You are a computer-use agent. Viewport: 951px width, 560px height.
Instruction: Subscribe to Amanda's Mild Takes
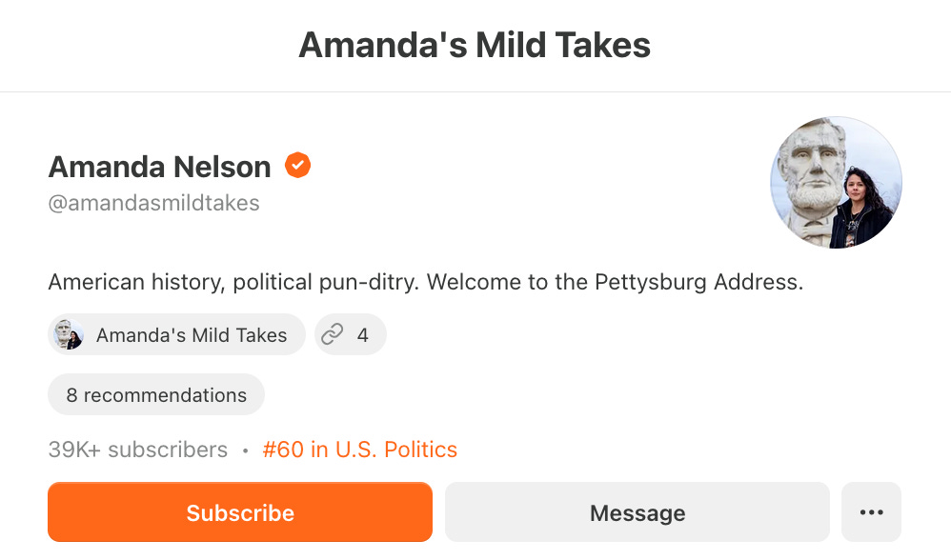click(240, 512)
